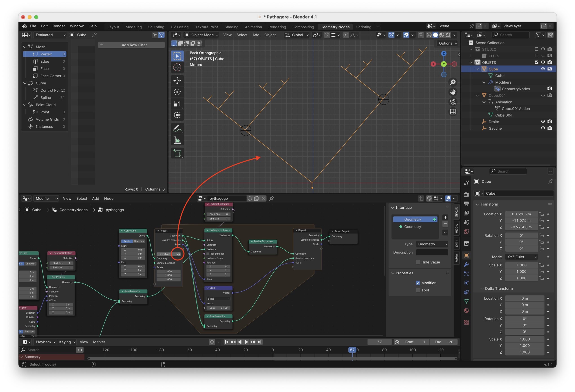
Task: Hide Gauche in viewport
Action: (543, 128)
